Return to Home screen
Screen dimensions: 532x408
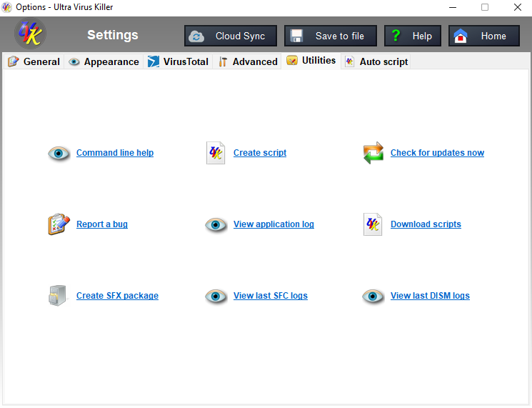coord(484,36)
